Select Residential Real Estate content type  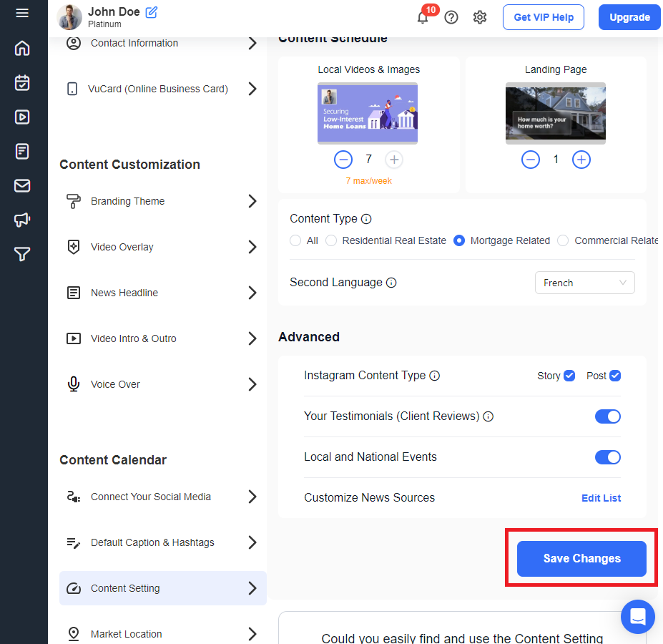pos(331,241)
